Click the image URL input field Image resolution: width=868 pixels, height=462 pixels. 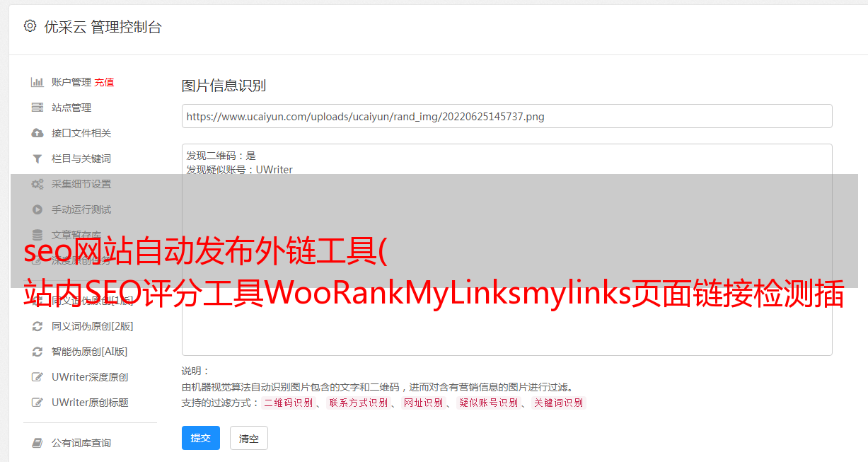pyautogui.click(x=507, y=116)
